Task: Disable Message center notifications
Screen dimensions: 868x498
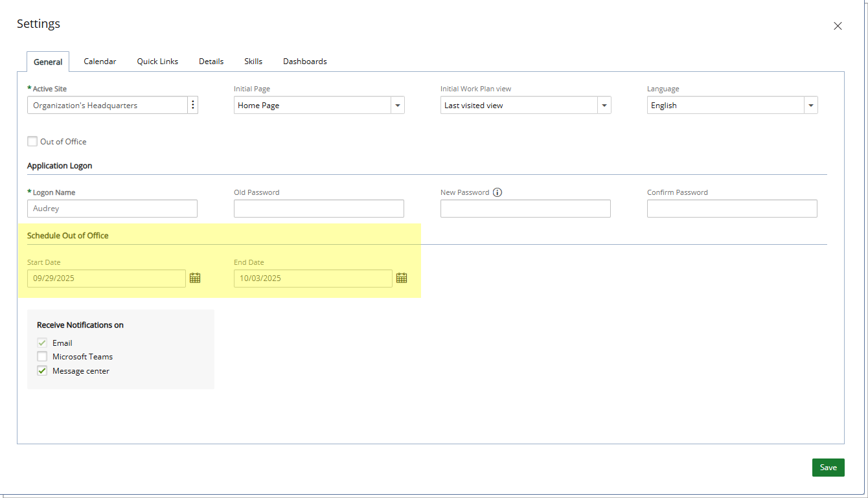Action: (x=41, y=370)
